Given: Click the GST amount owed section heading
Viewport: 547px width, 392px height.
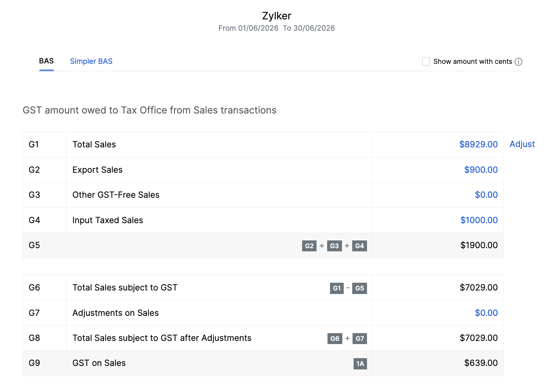Looking at the screenshot, I should tap(150, 110).
